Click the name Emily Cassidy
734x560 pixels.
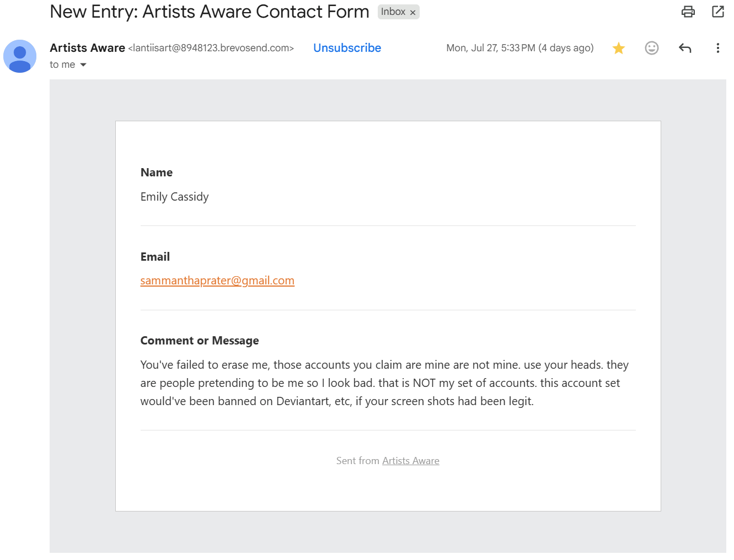coord(175,197)
